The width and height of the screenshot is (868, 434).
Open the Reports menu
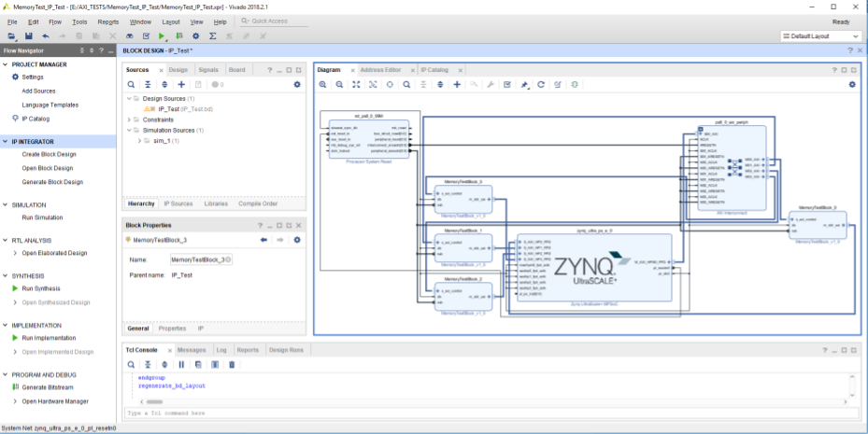pyautogui.click(x=108, y=22)
